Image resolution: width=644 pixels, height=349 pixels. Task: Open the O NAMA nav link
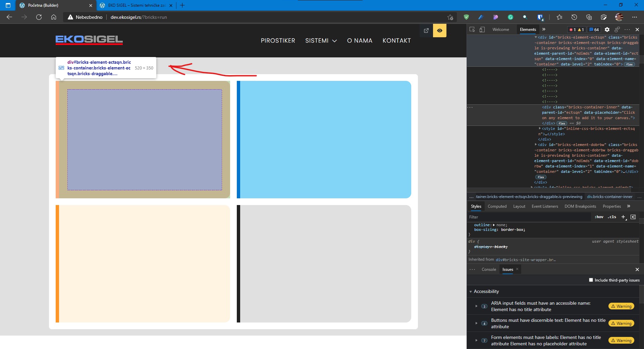click(x=360, y=41)
